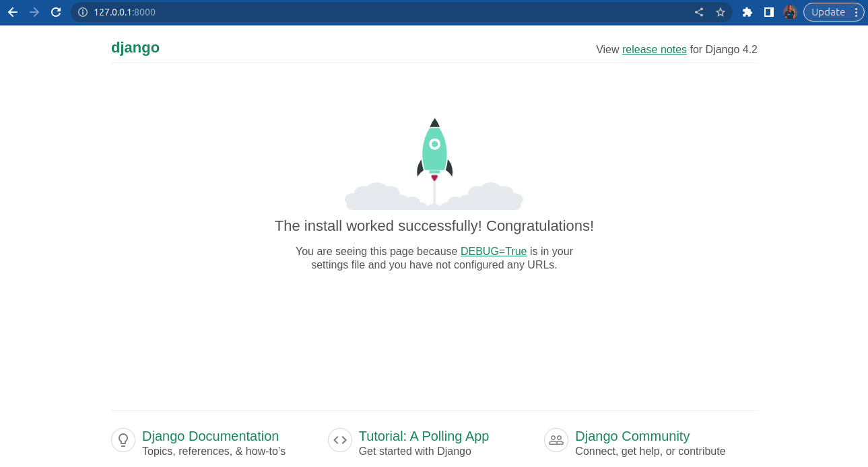Image resolution: width=868 pixels, height=467 pixels.
Task: Click the people Community icon
Action: pyautogui.click(x=556, y=440)
